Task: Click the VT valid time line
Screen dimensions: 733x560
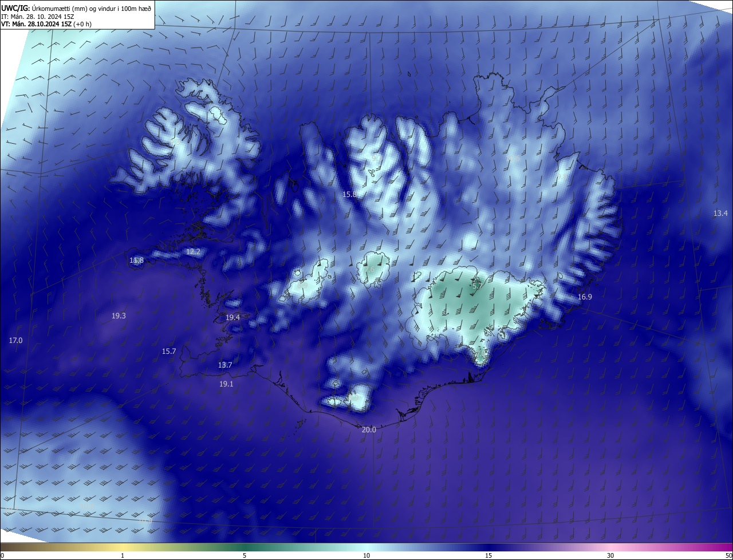Action: coord(46,24)
